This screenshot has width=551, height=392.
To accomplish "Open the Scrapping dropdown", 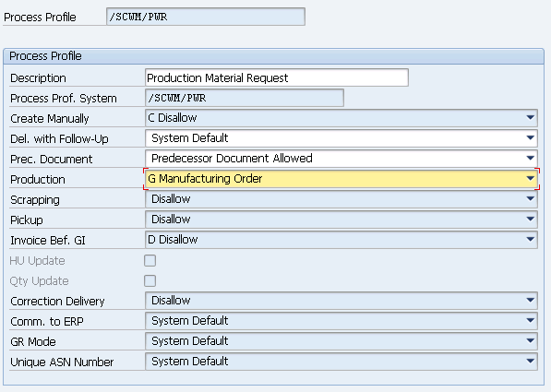I will click(341, 199).
